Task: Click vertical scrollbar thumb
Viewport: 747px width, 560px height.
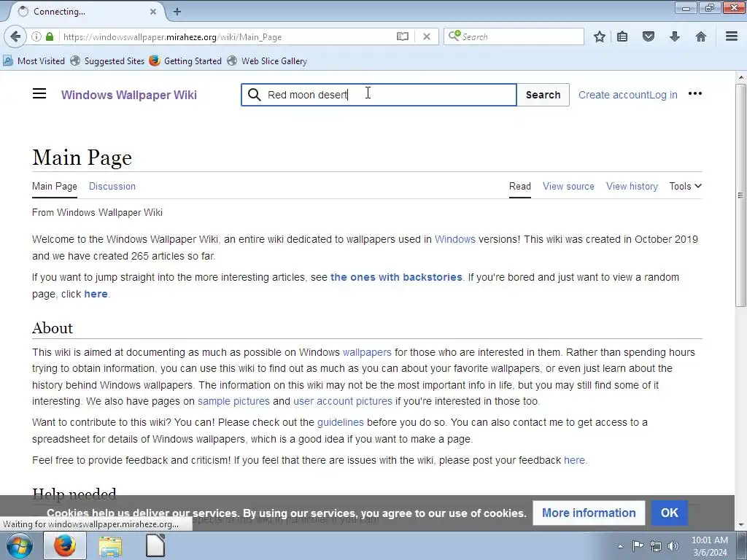Action: [740, 195]
